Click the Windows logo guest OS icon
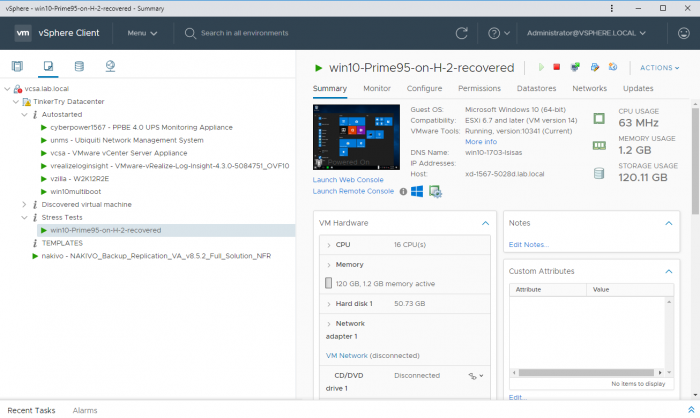The width and height of the screenshot is (700, 418). [417, 192]
